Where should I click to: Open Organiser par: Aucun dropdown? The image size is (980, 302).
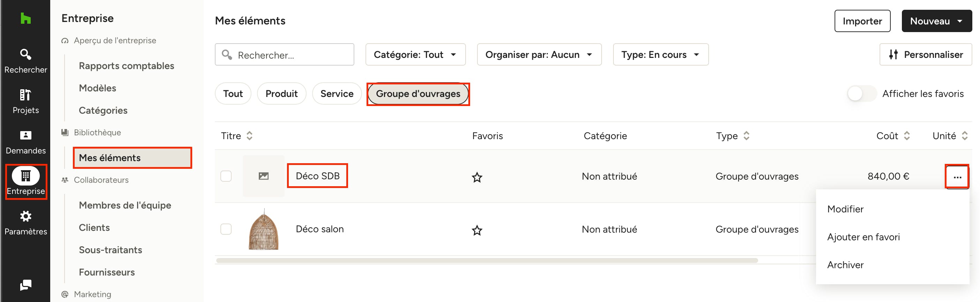tap(539, 54)
